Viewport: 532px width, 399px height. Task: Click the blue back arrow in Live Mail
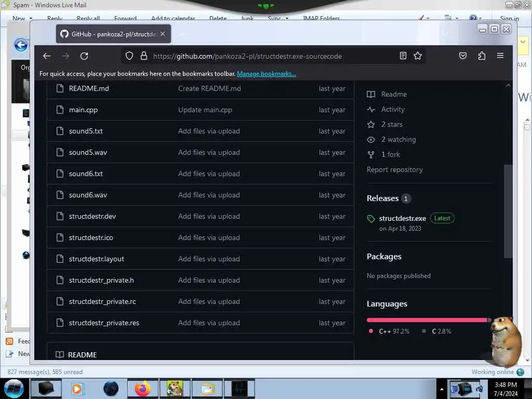(x=21, y=45)
